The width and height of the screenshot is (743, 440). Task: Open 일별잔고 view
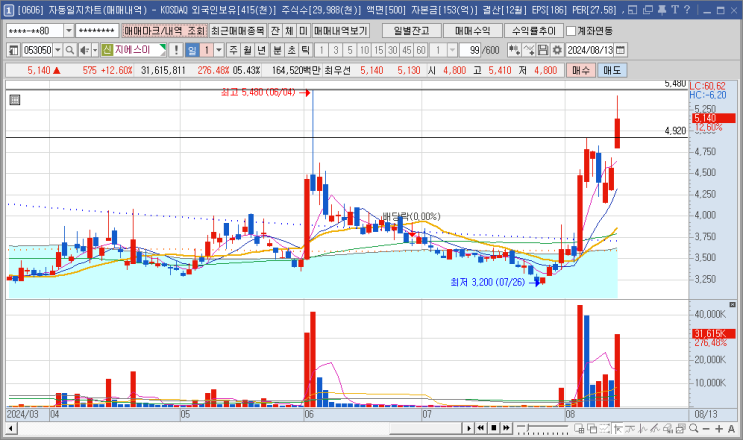(x=411, y=31)
